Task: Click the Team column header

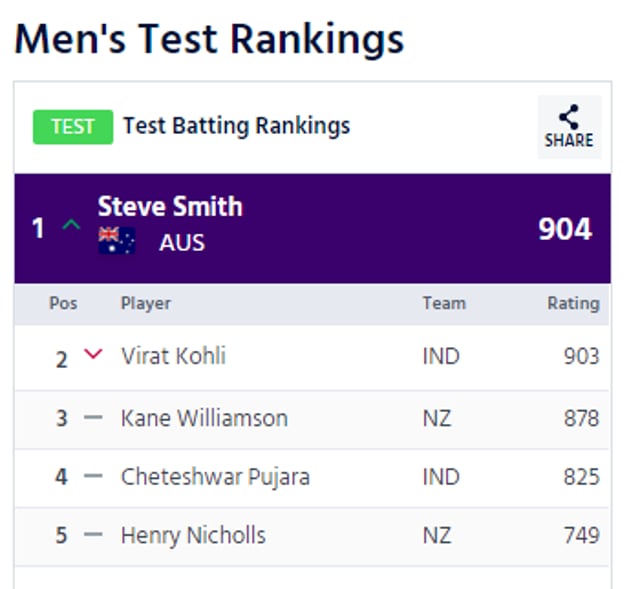Action: 444,304
